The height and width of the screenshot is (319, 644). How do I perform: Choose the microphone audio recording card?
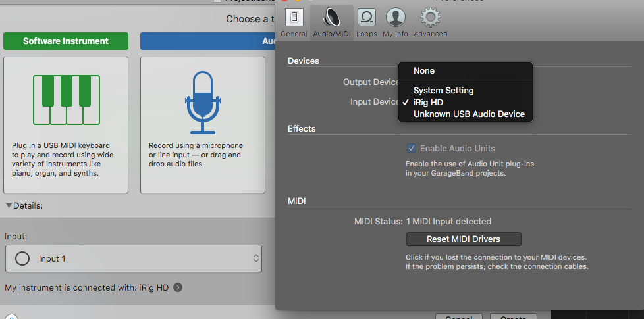pyautogui.click(x=203, y=125)
